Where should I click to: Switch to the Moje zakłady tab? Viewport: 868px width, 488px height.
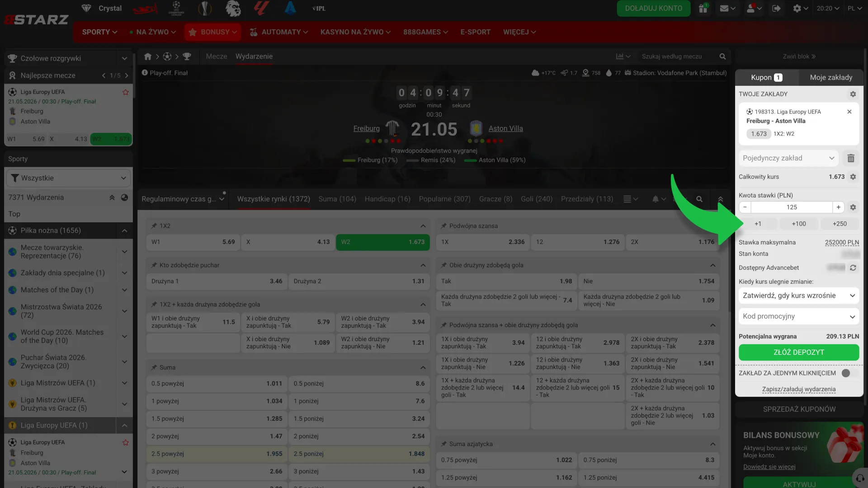831,77
